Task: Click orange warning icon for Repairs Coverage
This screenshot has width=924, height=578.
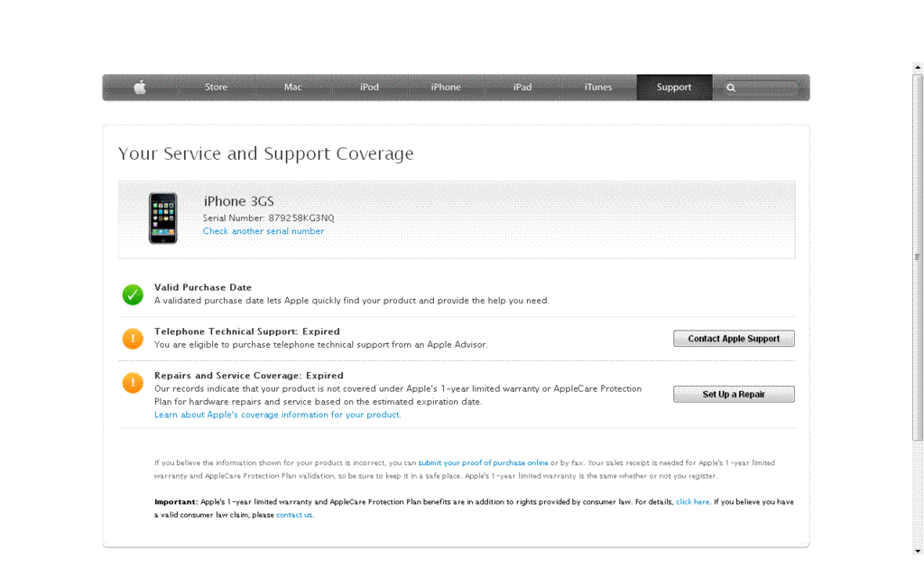Action: [133, 383]
